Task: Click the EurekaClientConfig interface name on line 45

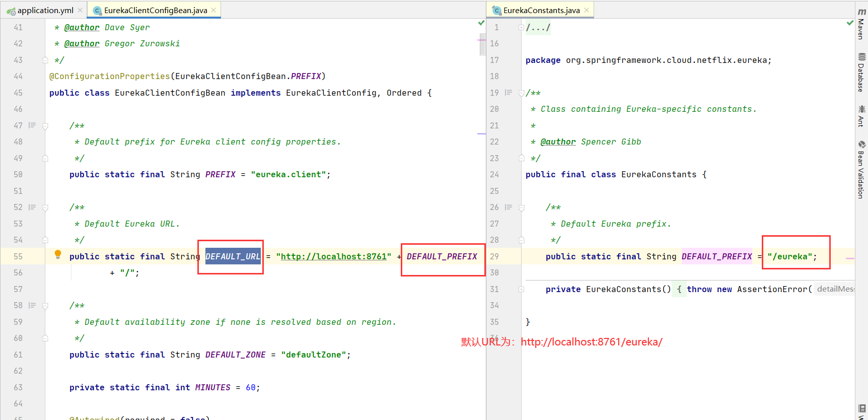Action: (331, 93)
